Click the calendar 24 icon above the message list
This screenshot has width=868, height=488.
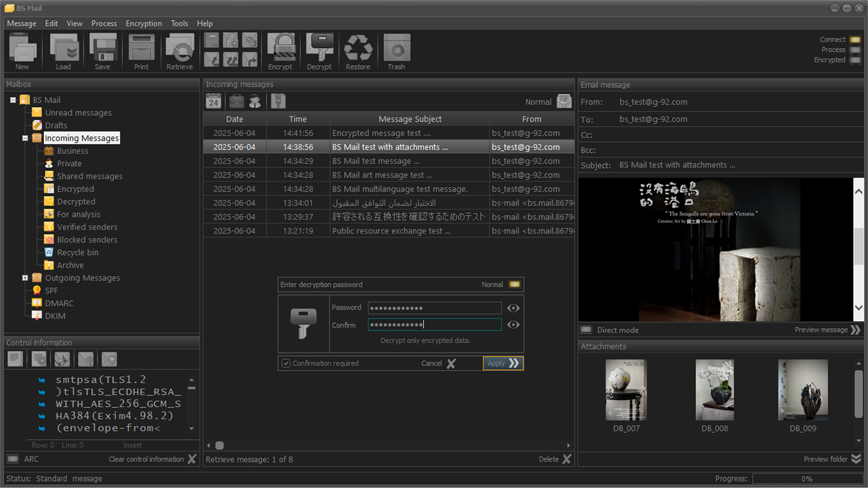(x=213, y=101)
